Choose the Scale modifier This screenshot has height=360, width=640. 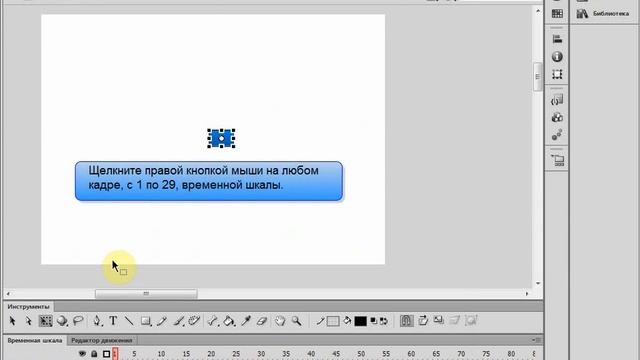click(x=439, y=320)
